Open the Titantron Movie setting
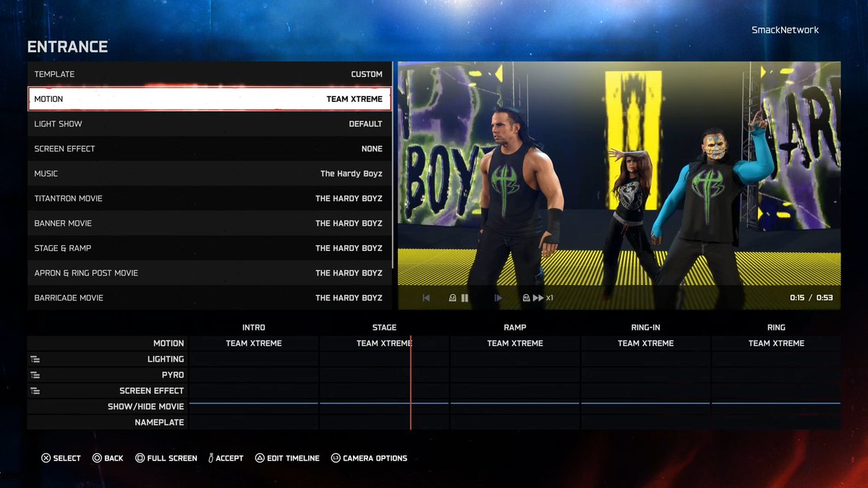Screen dimensions: 868x488 point(209,198)
